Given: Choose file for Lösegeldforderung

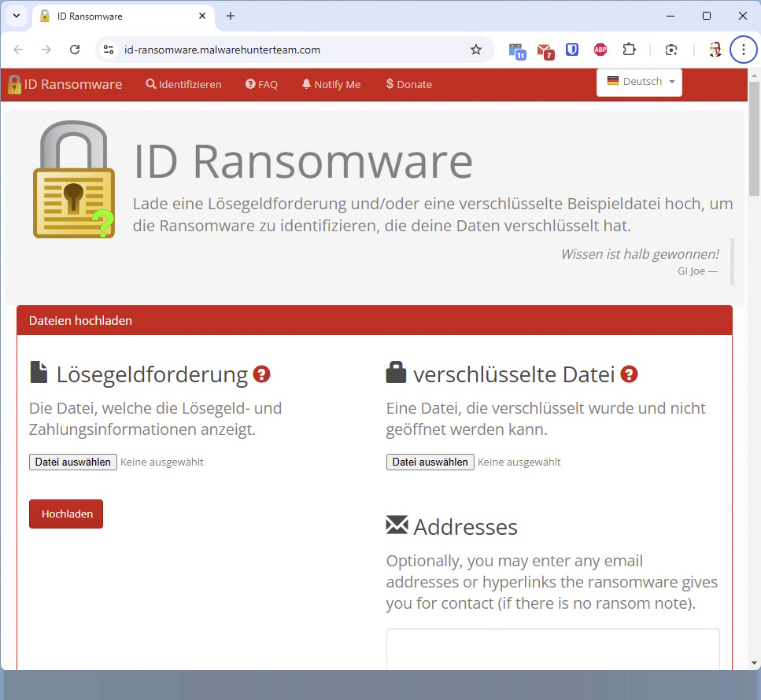Looking at the screenshot, I should point(73,462).
